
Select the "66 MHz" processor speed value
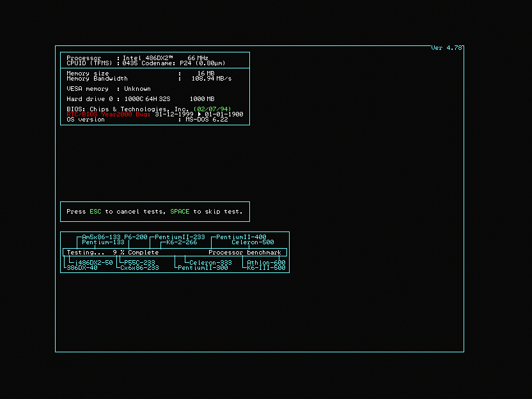(198, 58)
